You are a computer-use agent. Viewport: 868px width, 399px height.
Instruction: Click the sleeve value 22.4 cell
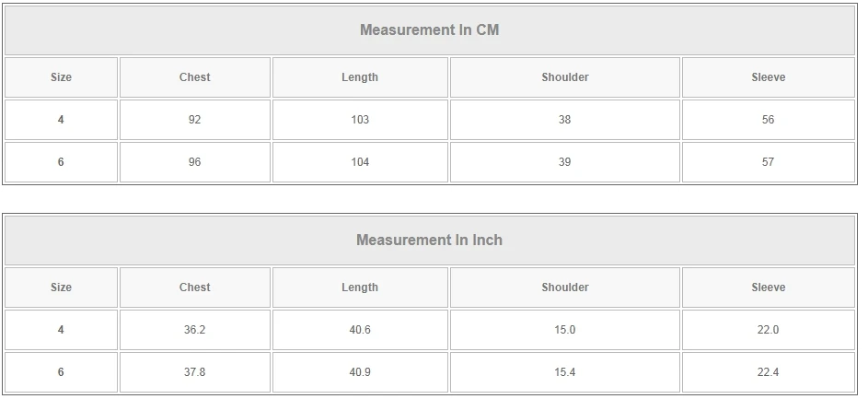[x=768, y=372]
